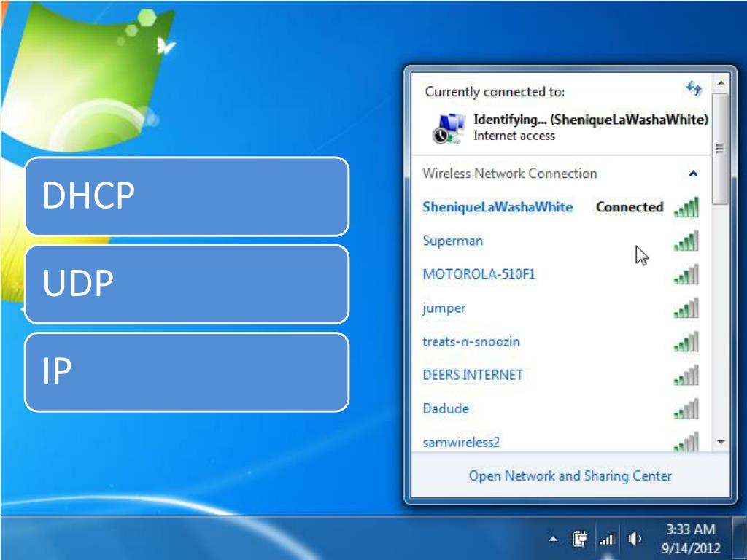
Task: Click signal bars for SheniqueLaWashaWhite
Action: click(686, 207)
